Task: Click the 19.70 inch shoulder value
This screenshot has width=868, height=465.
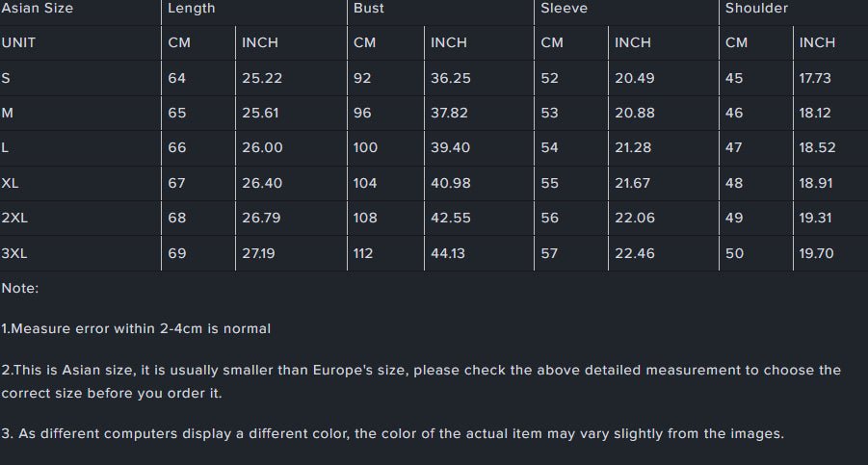Action: tap(816, 253)
